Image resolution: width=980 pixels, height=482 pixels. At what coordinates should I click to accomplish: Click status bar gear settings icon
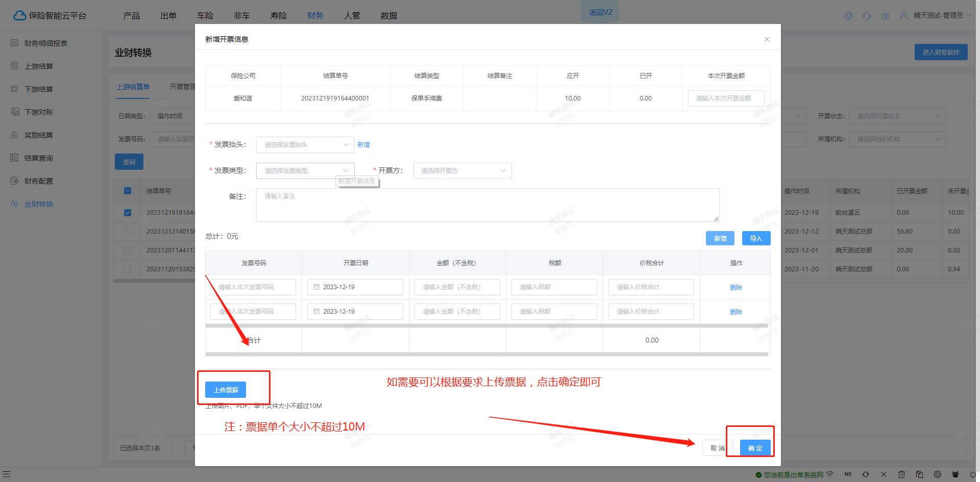[938, 474]
